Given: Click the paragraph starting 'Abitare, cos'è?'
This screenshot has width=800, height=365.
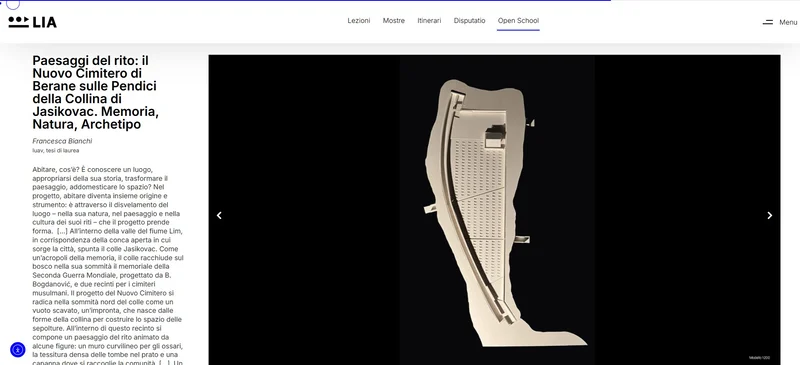Looking at the screenshot, I should pyautogui.click(x=108, y=266).
